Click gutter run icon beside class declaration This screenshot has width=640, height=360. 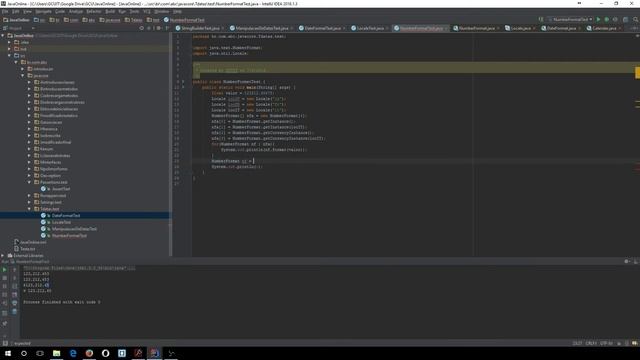point(182,82)
